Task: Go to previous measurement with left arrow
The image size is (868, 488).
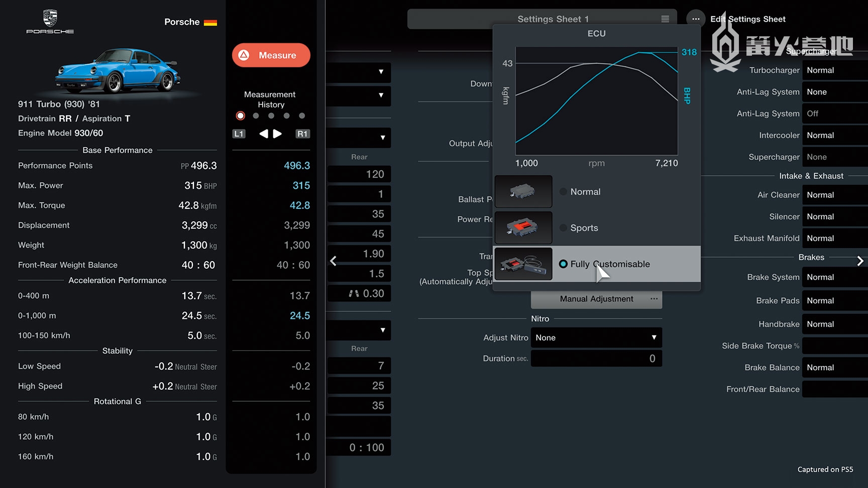Action: pos(264,134)
